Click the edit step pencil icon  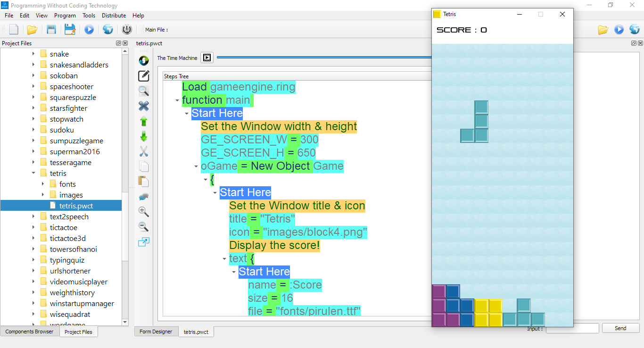144,76
